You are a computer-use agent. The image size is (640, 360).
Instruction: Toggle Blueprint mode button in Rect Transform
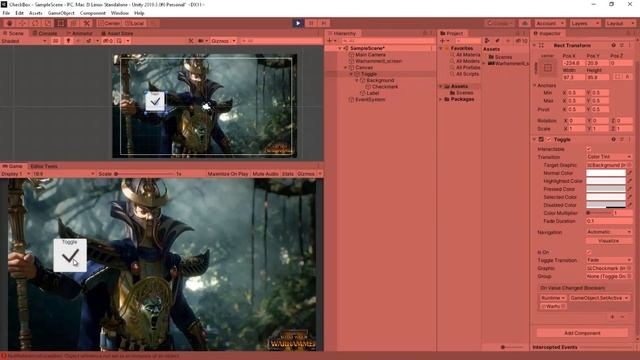tap(618, 76)
